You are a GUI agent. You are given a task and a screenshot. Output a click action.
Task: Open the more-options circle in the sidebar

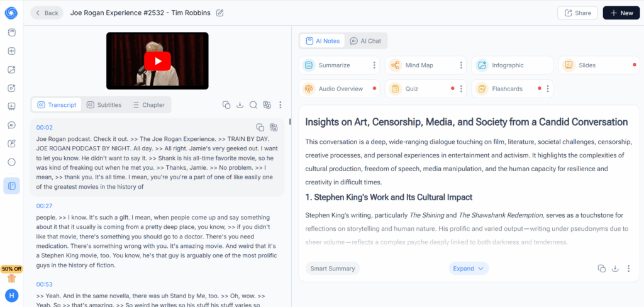click(x=11, y=162)
